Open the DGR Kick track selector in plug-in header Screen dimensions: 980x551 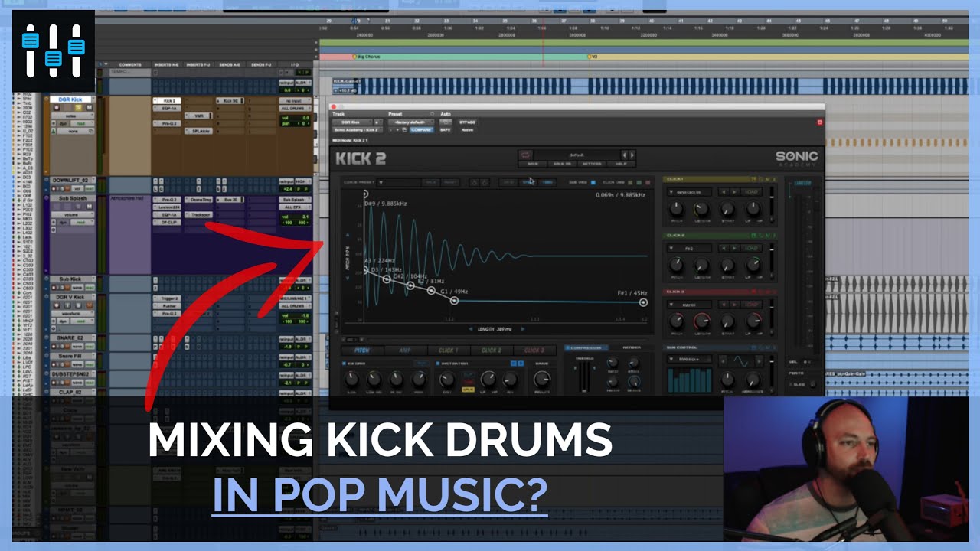pyautogui.click(x=351, y=122)
